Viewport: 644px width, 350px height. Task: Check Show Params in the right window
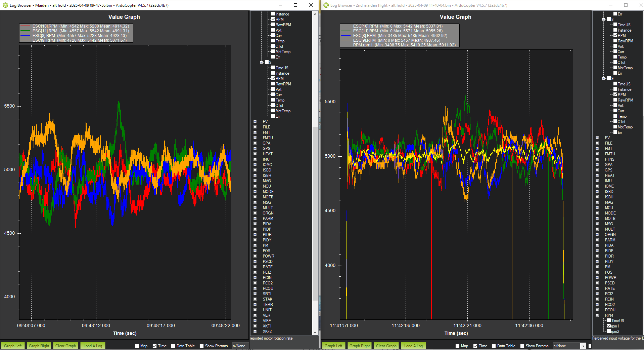tap(522, 346)
